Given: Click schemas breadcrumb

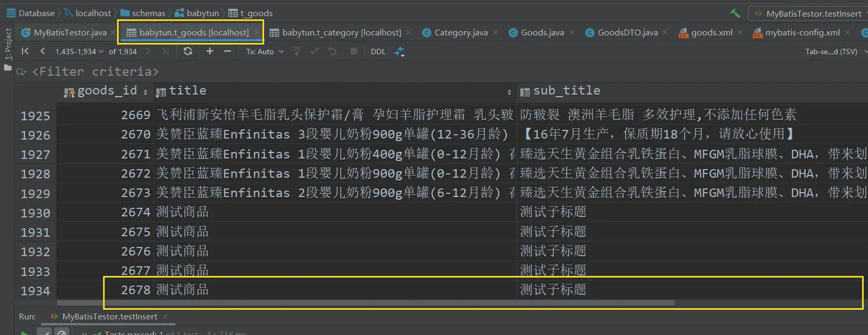Looking at the screenshot, I should point(143,13).
